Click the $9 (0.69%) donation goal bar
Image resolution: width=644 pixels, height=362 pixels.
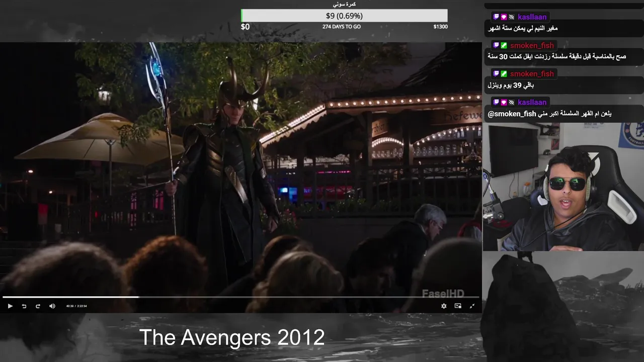click(x=344, y=16)
